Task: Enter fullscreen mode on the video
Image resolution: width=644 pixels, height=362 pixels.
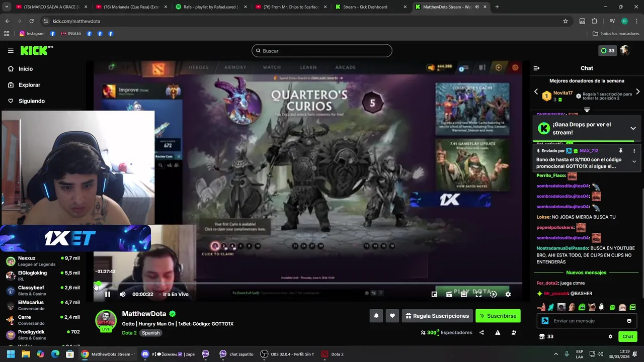Action: coord(478,294)
